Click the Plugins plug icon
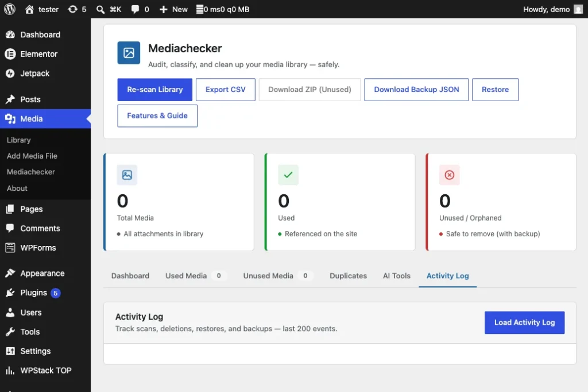This screenshot has width=588, height=392. point(10,293)
